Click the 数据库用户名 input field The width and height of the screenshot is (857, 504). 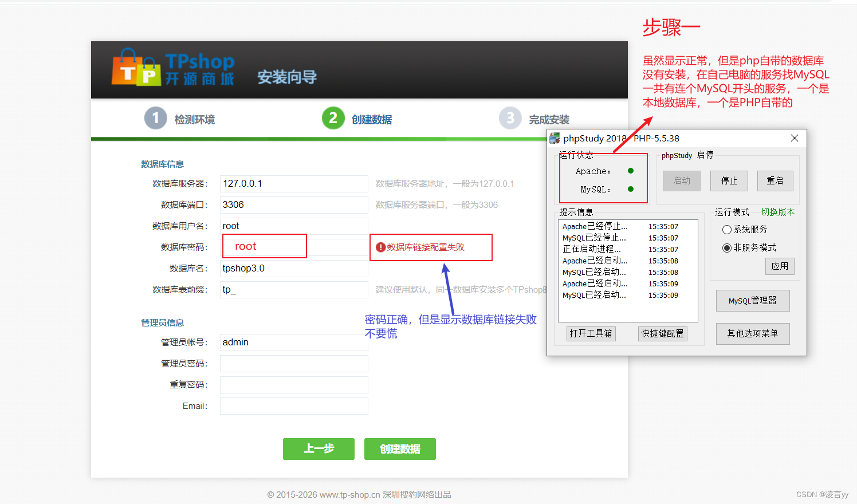click(294, 226)
